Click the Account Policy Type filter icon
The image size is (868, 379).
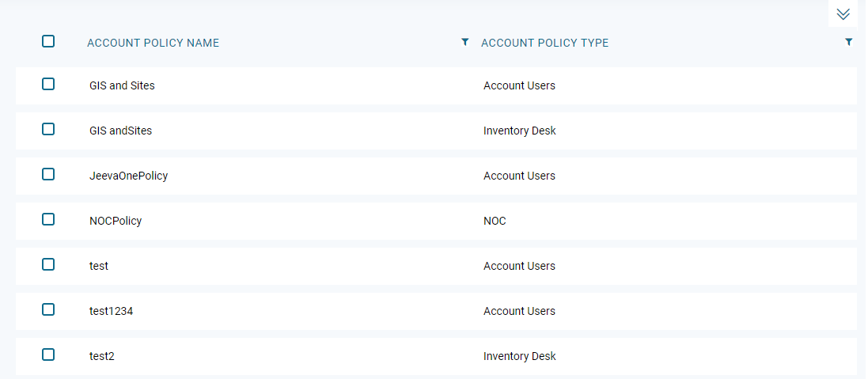point(849,42)
